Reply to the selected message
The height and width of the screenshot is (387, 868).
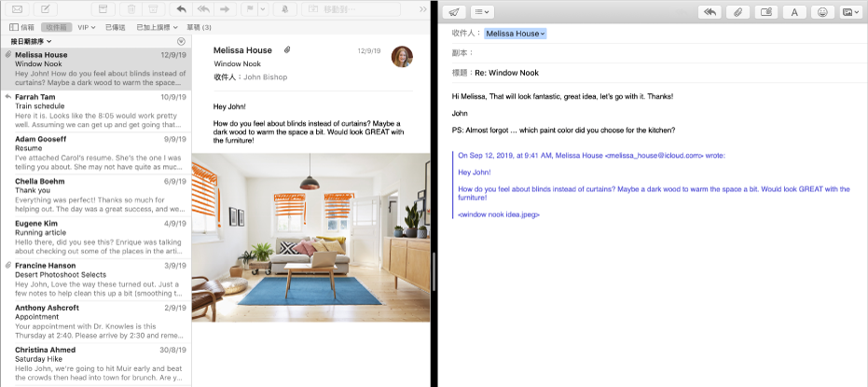pyautogui.click(x=181, y=9)
